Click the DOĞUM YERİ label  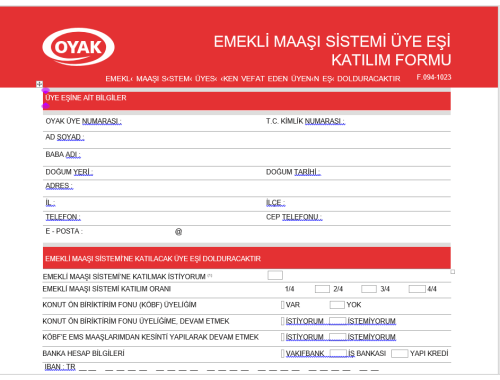coord(69,172)
